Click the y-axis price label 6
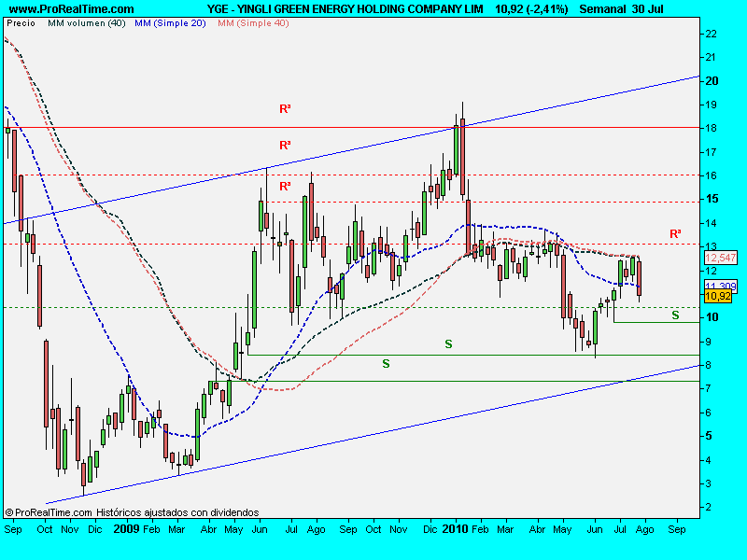Image resolution: width=747 pixels, height=560 pixels. (x=708, y=413)
